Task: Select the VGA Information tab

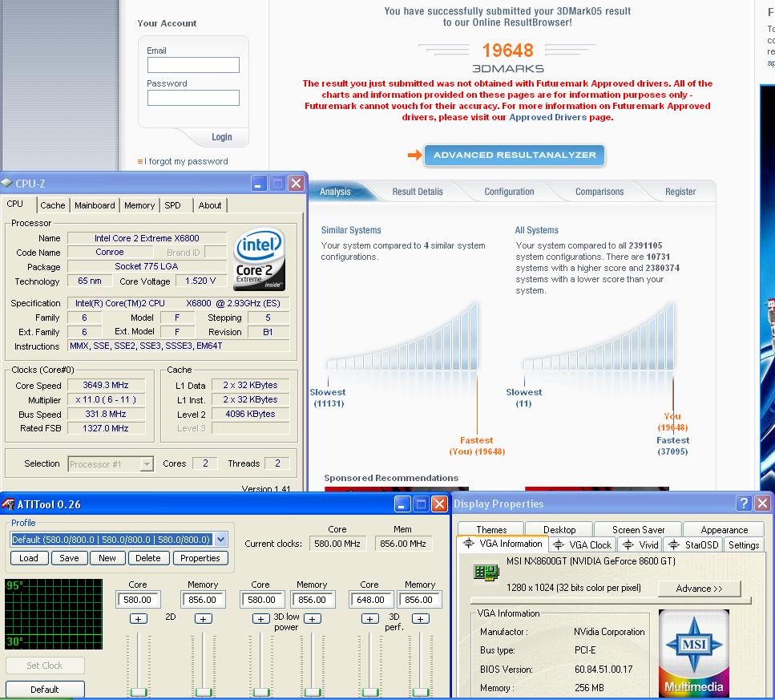Action: [x=503, y=544]
